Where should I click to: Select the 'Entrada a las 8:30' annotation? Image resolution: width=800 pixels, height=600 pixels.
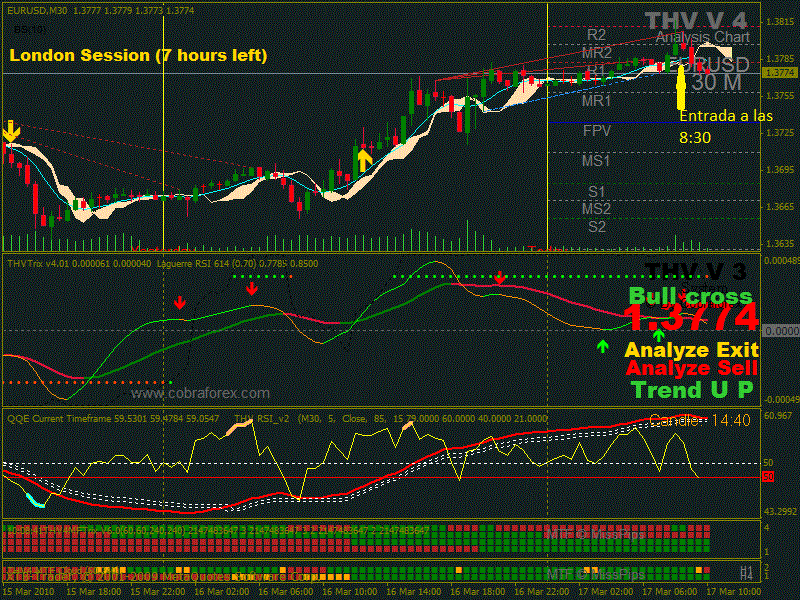tap(725, 126)
